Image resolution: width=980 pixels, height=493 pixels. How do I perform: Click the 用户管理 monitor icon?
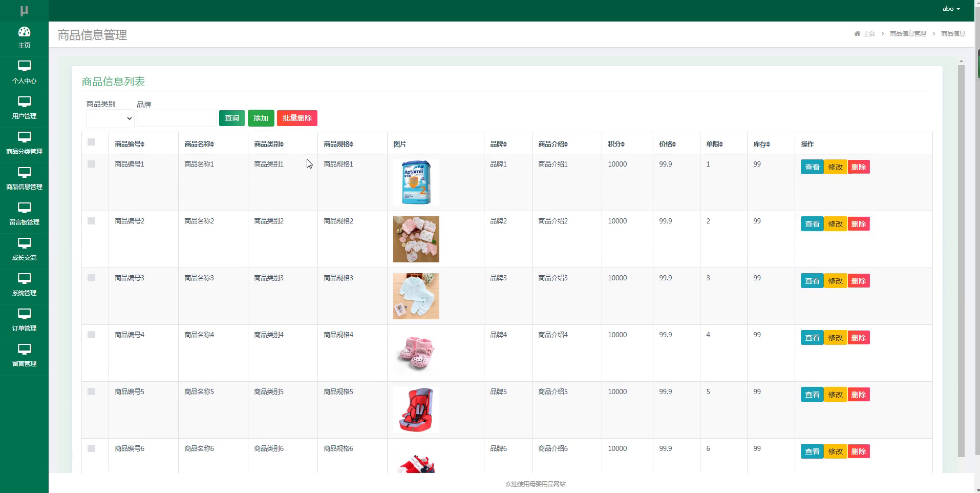24,101
